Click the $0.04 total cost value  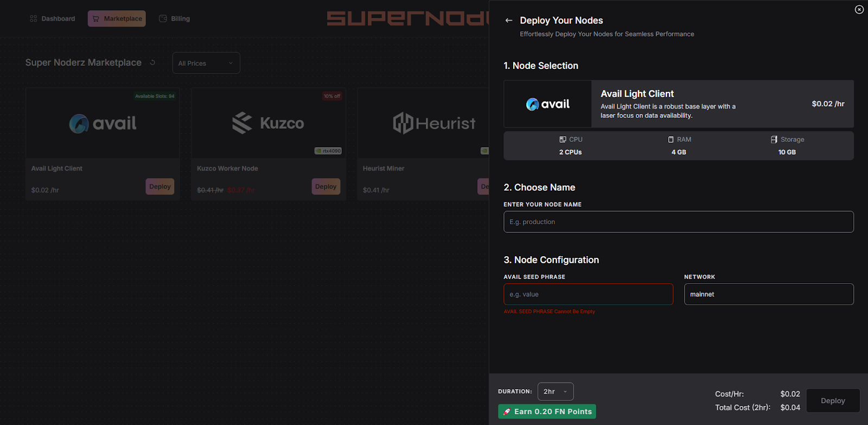790,408
